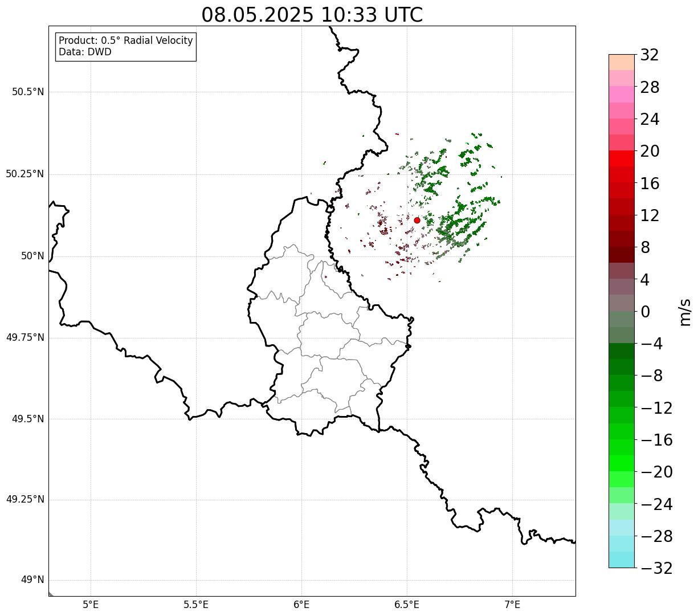The width and height of the screenshot is (698, 616).
Task: Click the colorbar value −12
Action: [x=656, y=407]
